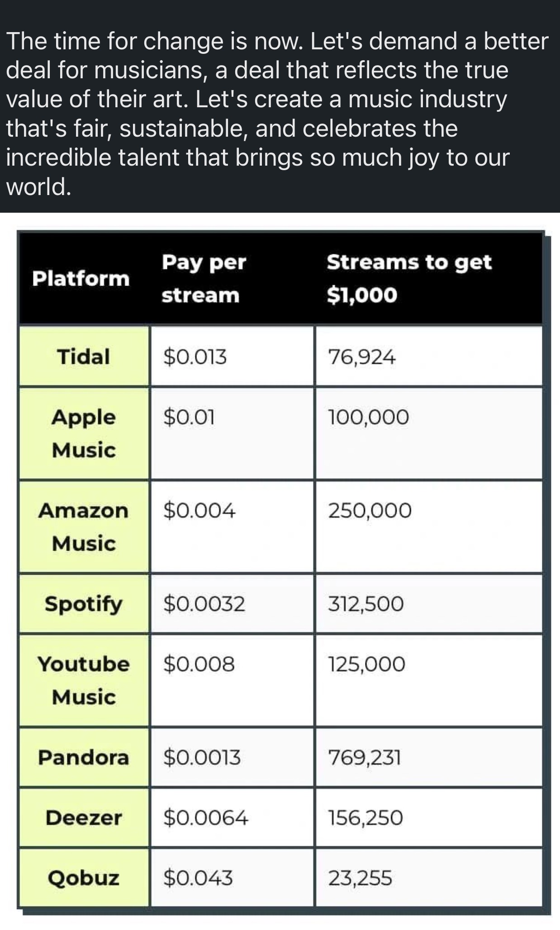Image resolution: width=560 pixels, height=930 pixels.
Task: Select the Youtube Music platform cell
Action: coord(84,680)
